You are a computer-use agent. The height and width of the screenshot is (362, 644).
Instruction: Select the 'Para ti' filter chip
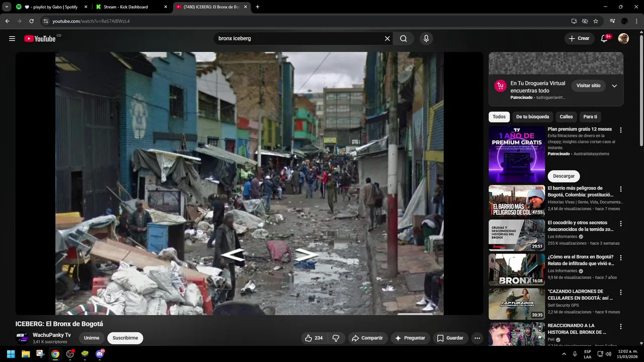590,117
